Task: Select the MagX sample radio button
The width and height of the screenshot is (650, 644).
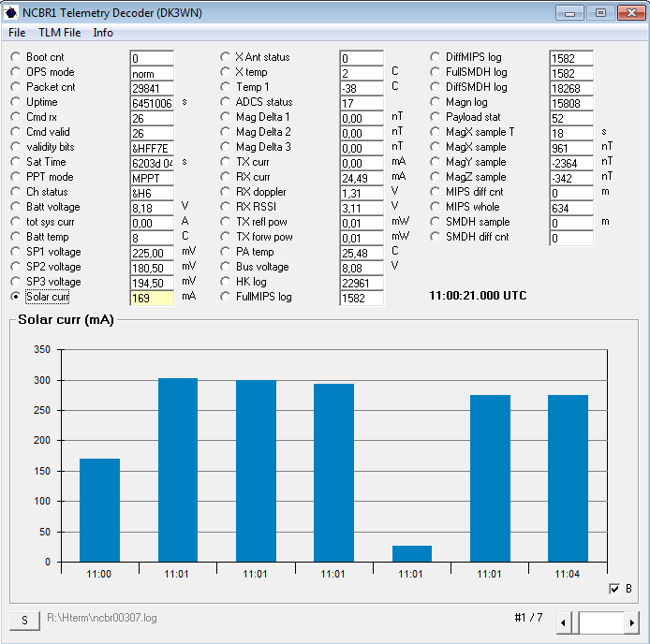Action: point(436,147)
